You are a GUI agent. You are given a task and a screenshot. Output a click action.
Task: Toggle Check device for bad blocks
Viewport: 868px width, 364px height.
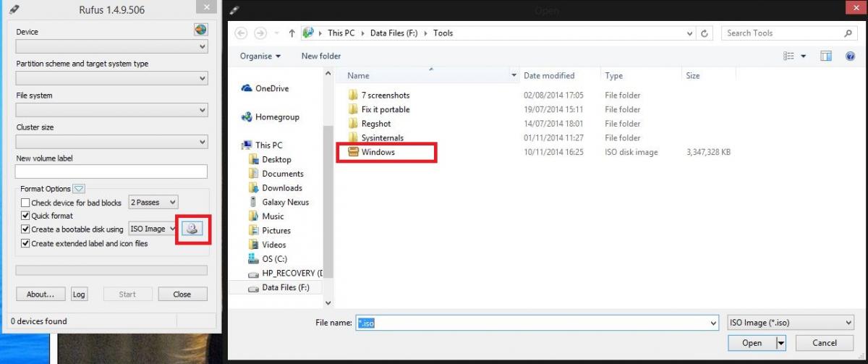point(25,203)
